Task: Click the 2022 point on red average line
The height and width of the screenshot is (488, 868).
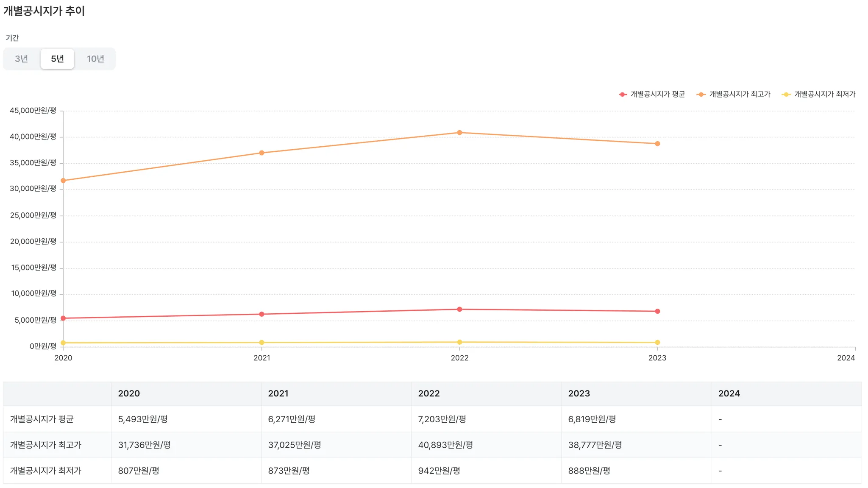Action: (459, 310)
